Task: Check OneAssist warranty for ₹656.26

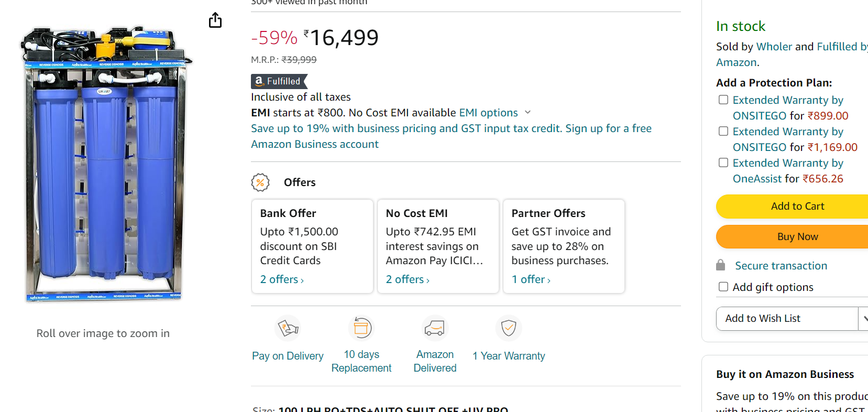Action: pyautogui.click(x=723, y=162)
